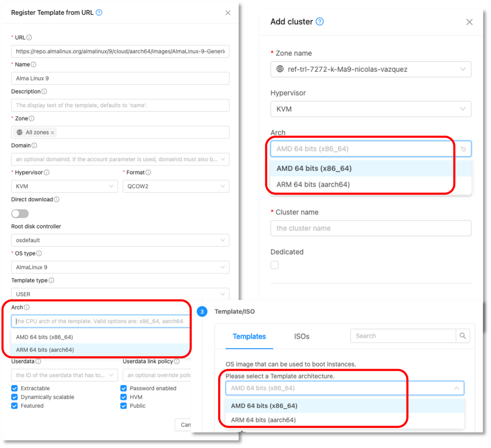Click the OS type info icon

point(40,253)
